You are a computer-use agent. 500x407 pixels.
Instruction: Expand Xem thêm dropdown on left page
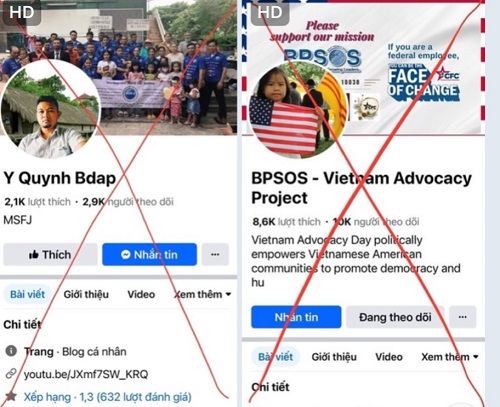[x=203, y=294]
